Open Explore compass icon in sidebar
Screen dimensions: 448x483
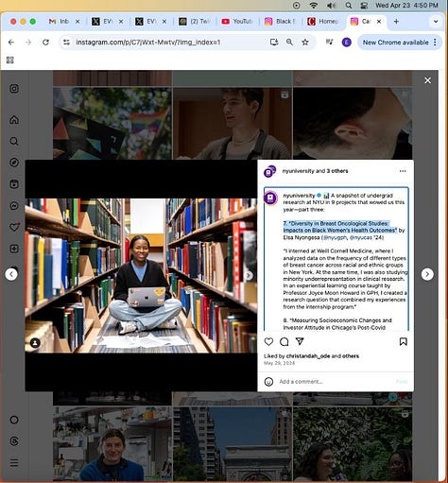coord(14,163)
